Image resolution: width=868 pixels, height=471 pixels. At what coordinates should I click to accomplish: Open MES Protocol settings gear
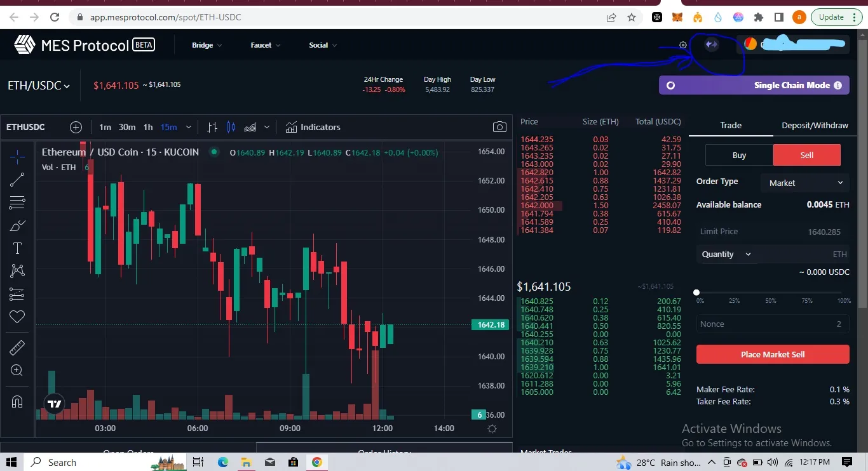683,45
